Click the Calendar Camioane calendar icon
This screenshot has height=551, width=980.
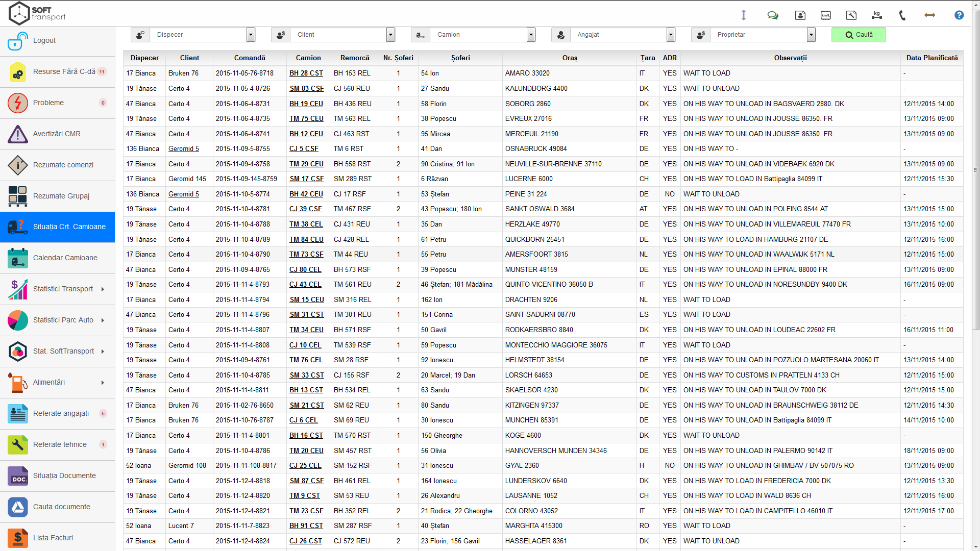17,258
